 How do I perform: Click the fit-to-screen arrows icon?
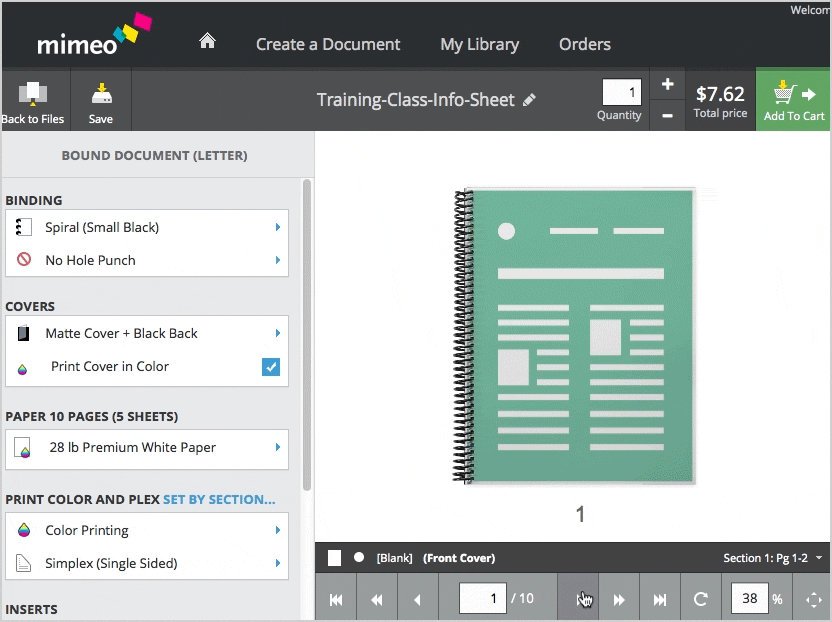tap(813, 599)
